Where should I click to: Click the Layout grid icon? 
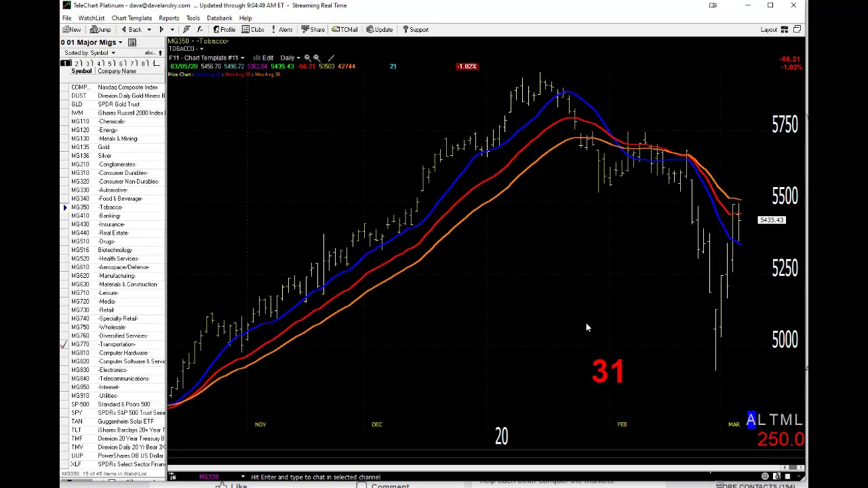[785, 30]
